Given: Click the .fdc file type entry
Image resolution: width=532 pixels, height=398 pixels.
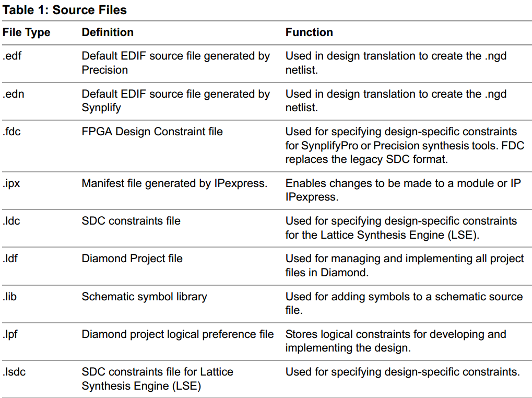Looking at the screenshot, I should [12, 132].
